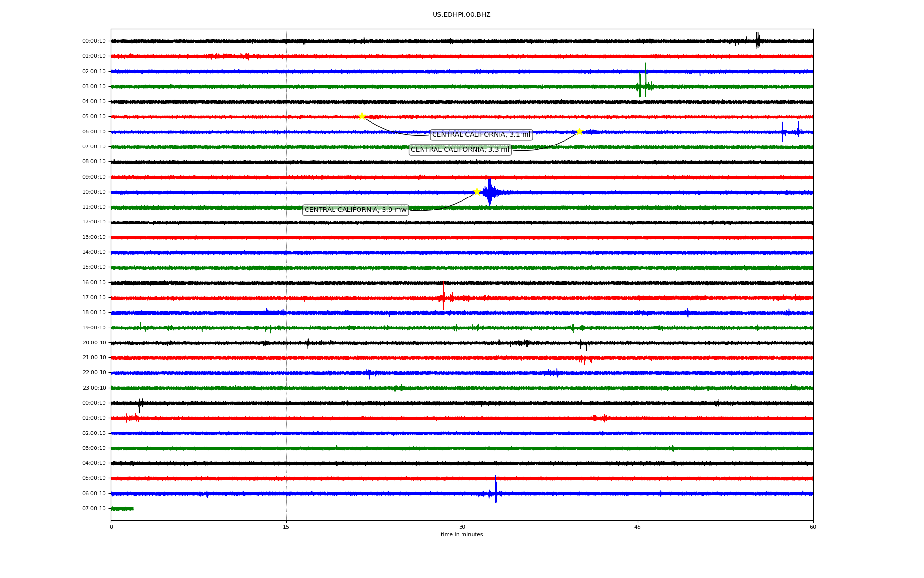Click the 45 tick on the time axis
This screenshot has height=578, width=924.
point(638,527)
